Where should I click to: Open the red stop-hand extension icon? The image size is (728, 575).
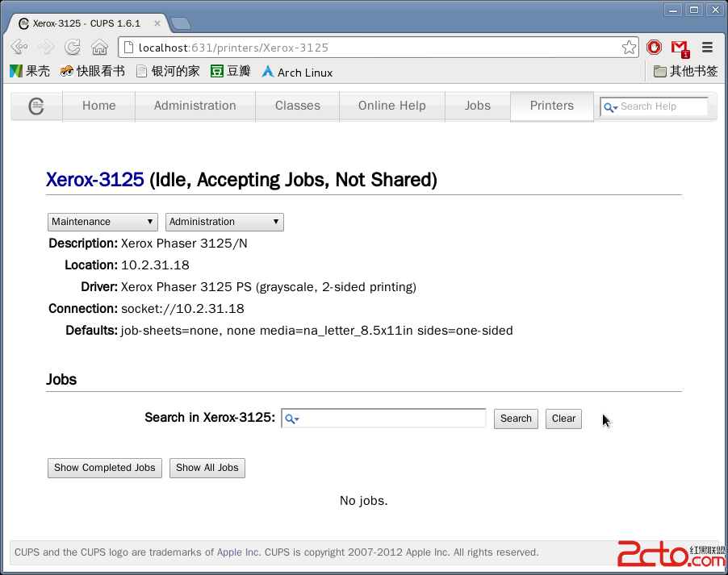click(655, 47)
